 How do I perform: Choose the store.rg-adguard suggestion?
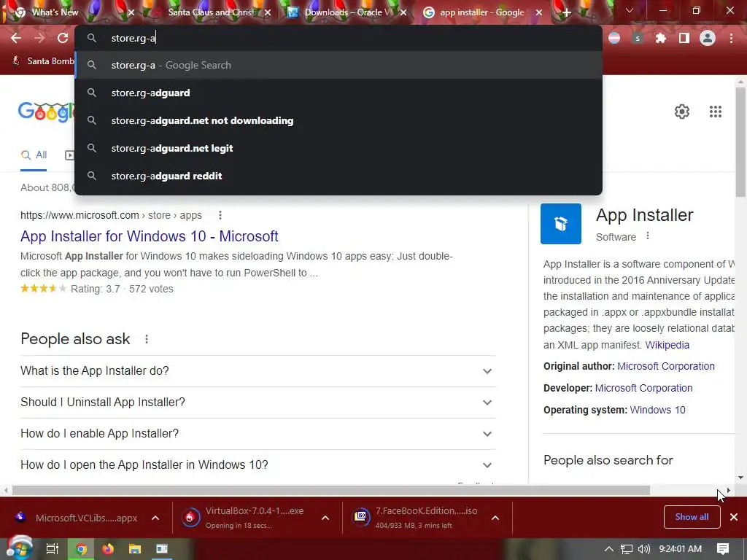click(338, 93)
